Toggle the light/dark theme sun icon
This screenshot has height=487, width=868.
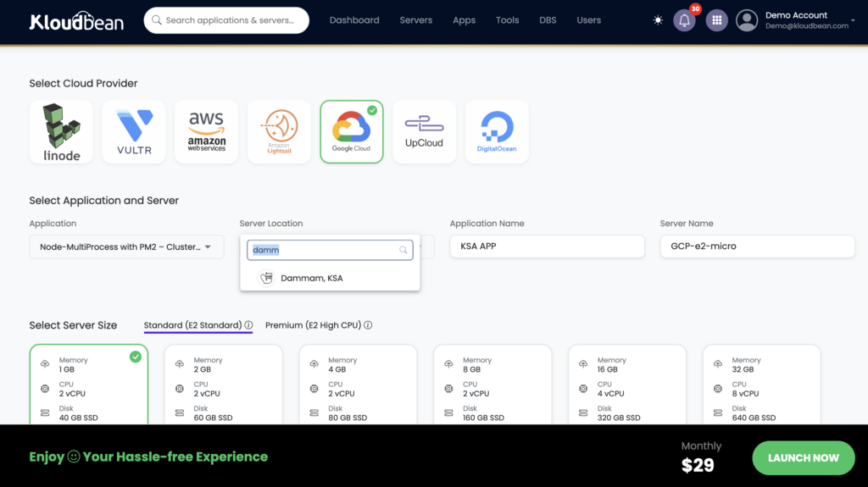point(658,20)
